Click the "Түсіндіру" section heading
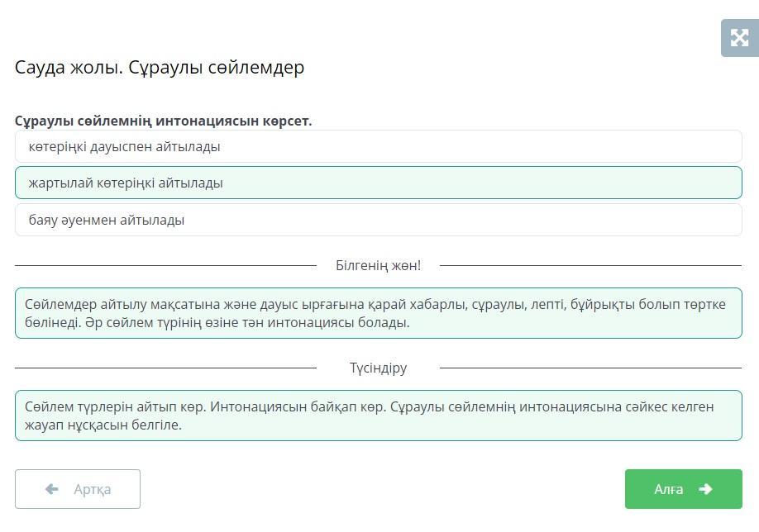This screenshot has height=532, width=759. pos(378,368)
